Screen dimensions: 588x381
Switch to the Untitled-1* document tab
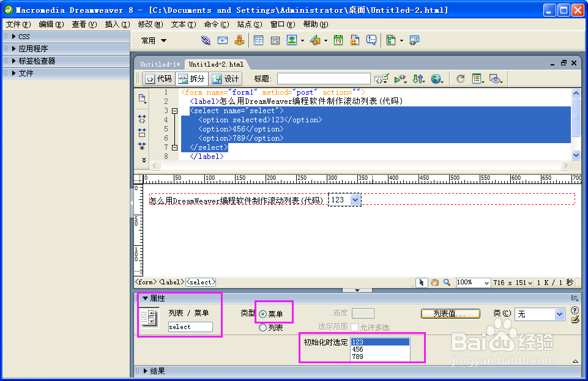[x=160, y=64]
